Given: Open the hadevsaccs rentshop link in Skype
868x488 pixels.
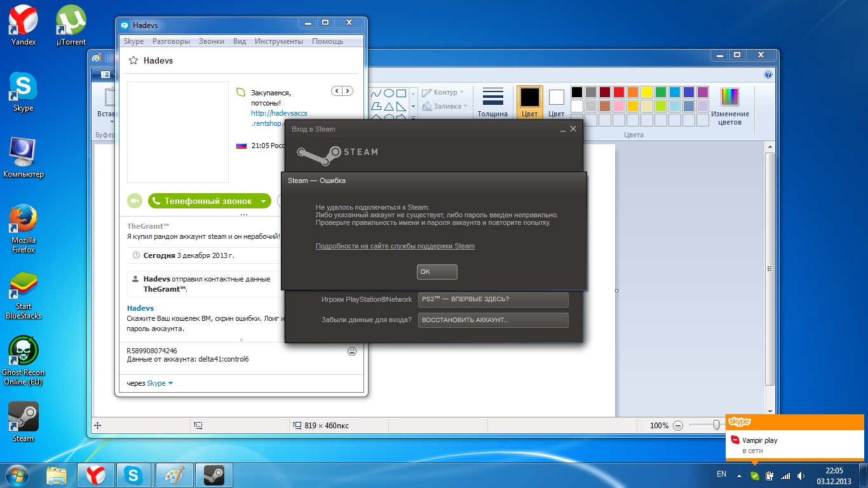Looking at the screenshot, I should pyautogui.click(x=279, y=118).
